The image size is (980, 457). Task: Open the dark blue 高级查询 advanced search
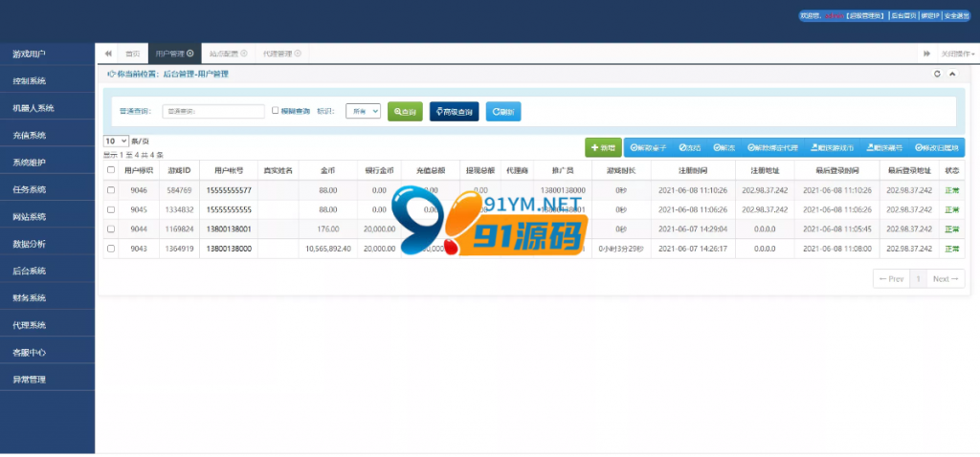pos(455,111)
